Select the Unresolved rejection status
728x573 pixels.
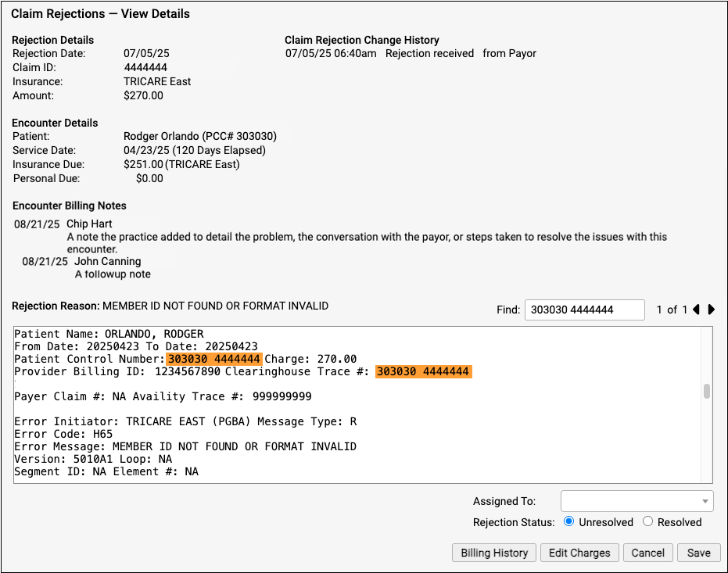(x=568, y=521)
